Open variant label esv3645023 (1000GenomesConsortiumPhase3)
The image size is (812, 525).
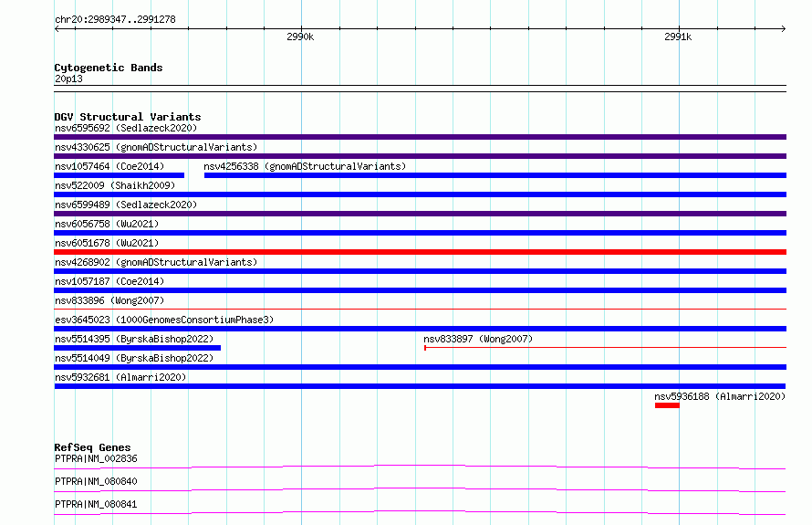[164, 320]
